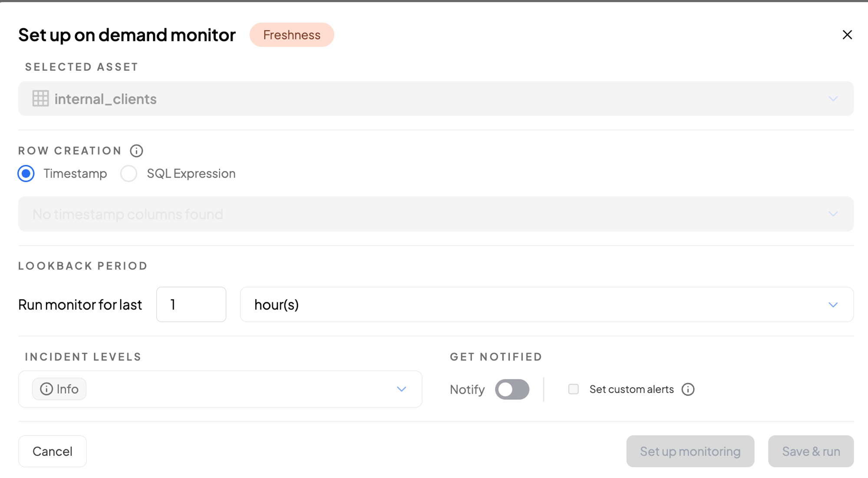This screenshot has width=868, height=478.
Task: Check the Set custom alerts checkbox
Action: pos(573,389)
